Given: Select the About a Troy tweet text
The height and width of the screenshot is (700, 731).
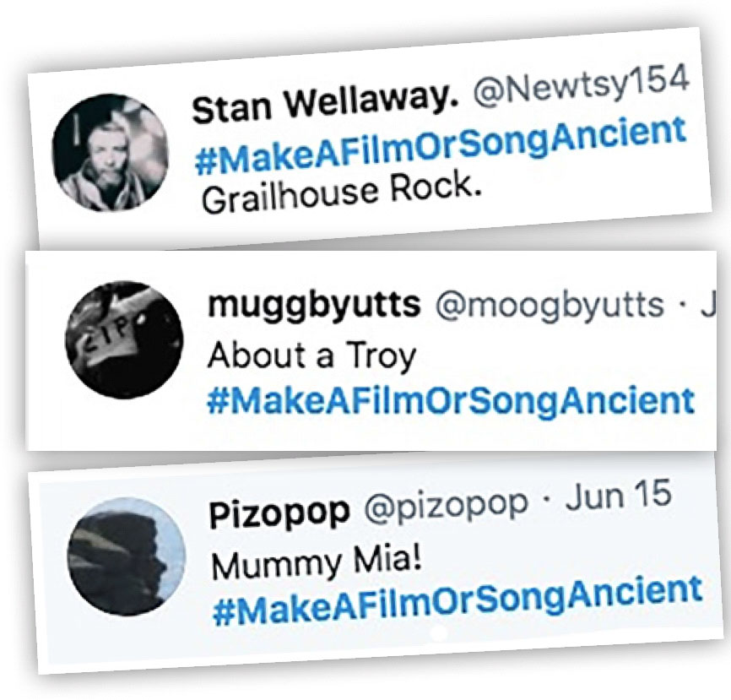Looking at the screenshot, I should click(x=311, y=356).
